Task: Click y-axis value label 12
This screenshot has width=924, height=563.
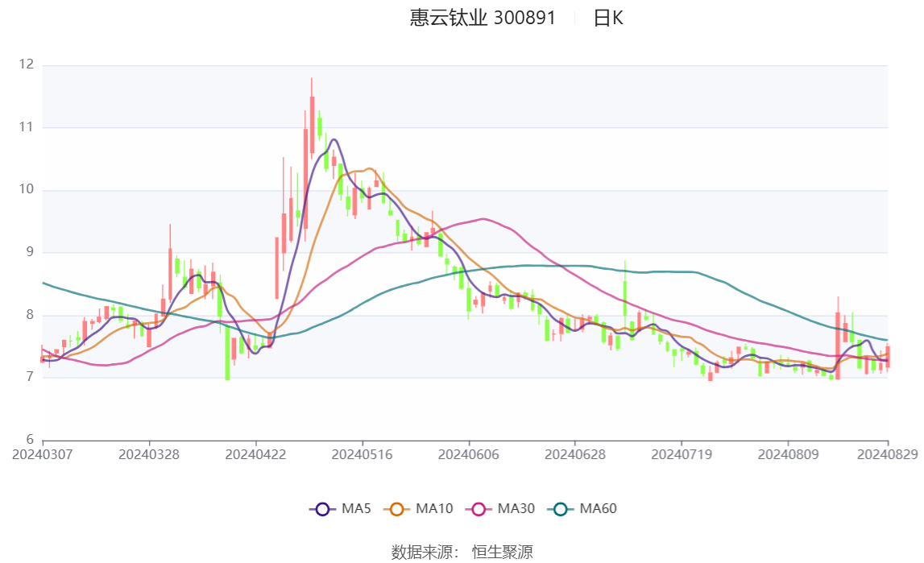Action: [27, 64]
